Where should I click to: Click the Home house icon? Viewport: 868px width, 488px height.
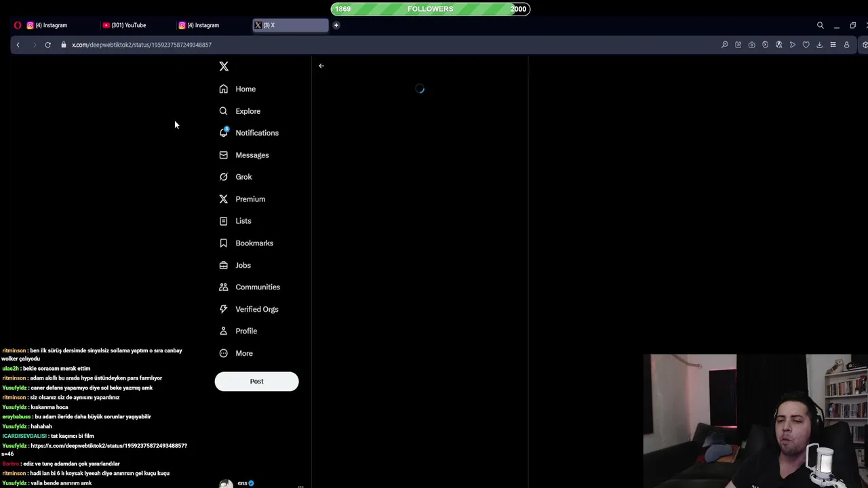[x=223, y=89]
